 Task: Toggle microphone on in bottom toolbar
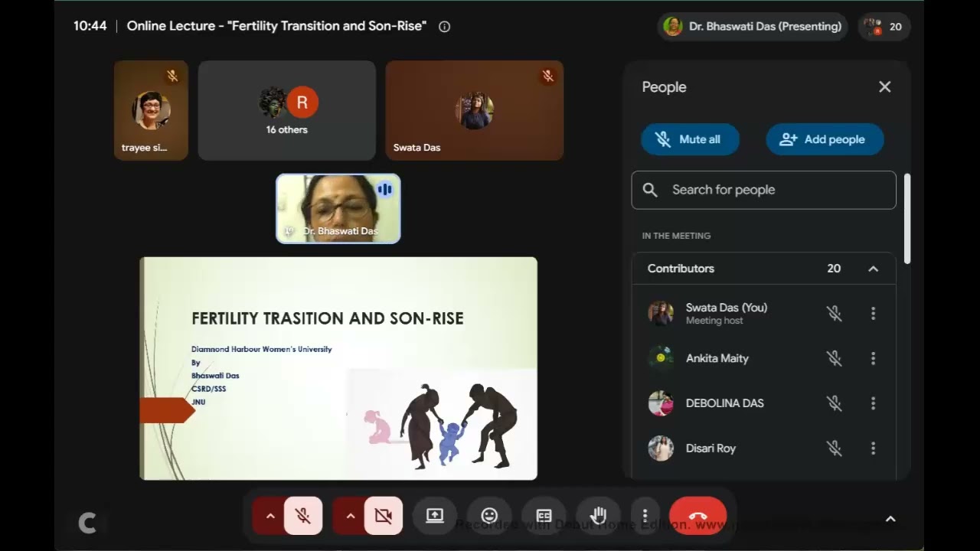[x=303, y=516]
